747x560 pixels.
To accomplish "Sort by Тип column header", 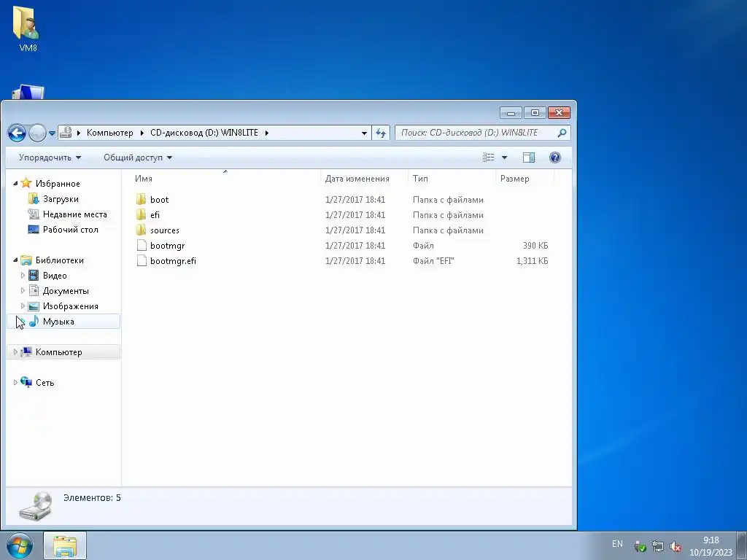I will coord(420,179).
